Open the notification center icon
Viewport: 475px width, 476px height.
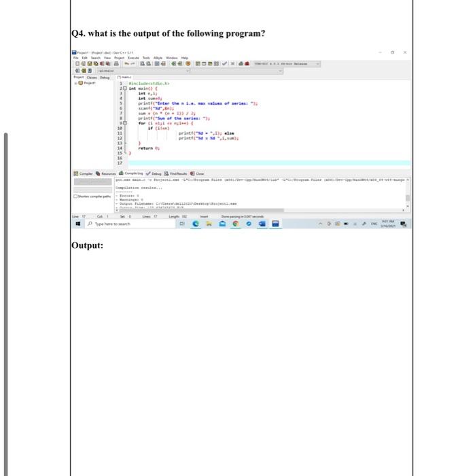[x=404, y=224]
